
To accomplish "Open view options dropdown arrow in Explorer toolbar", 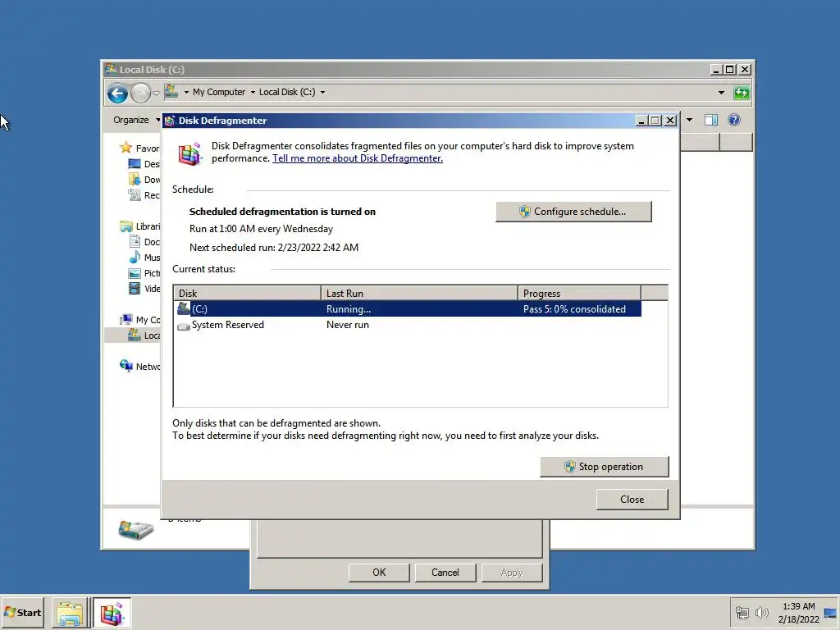I will (x=689, y=120).
